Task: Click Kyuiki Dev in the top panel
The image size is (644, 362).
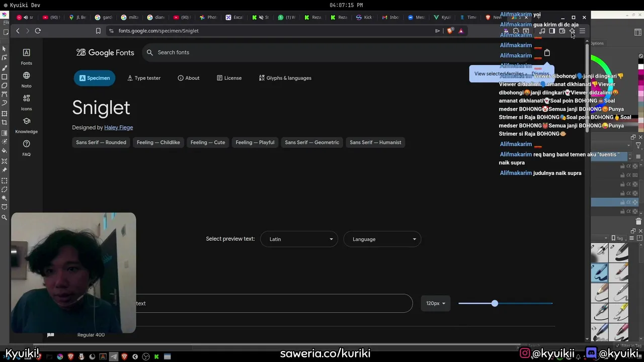Action: tap(25, 5)
